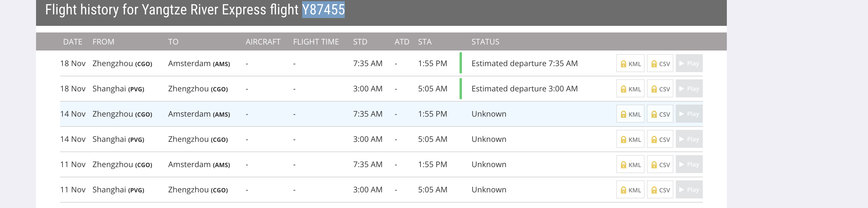
Task: Download KML for 11 Nov Zhengzhou–Amsterdam flight
Action: tap(630, 164)
